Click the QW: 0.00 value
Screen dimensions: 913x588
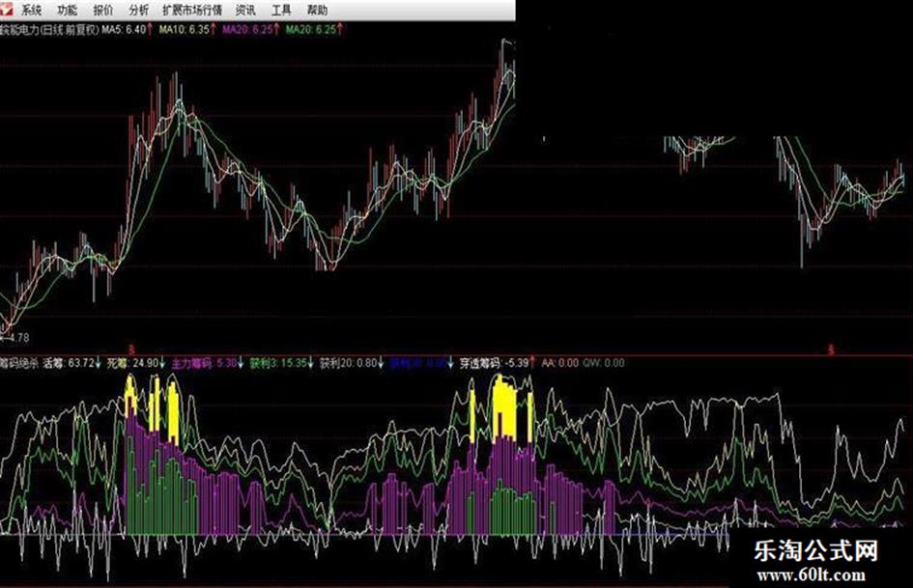pyautogui.click(x=604, y=363)
